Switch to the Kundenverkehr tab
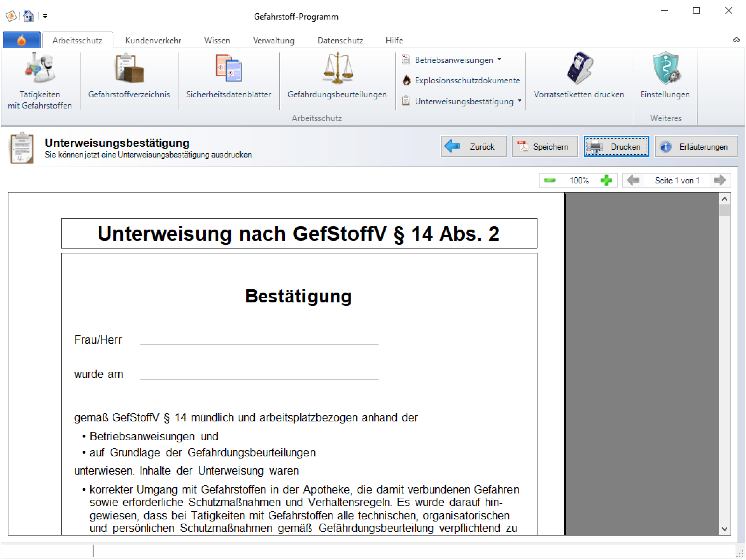 153,40
